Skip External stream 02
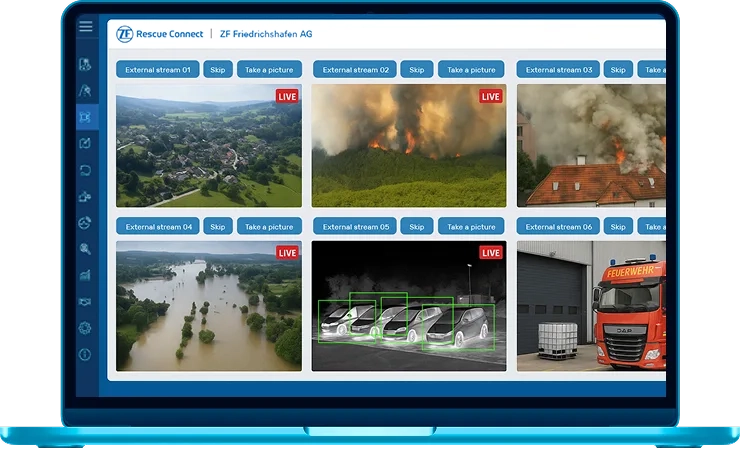The height and width of the screenshot is (449, 740). pos(417,70)
